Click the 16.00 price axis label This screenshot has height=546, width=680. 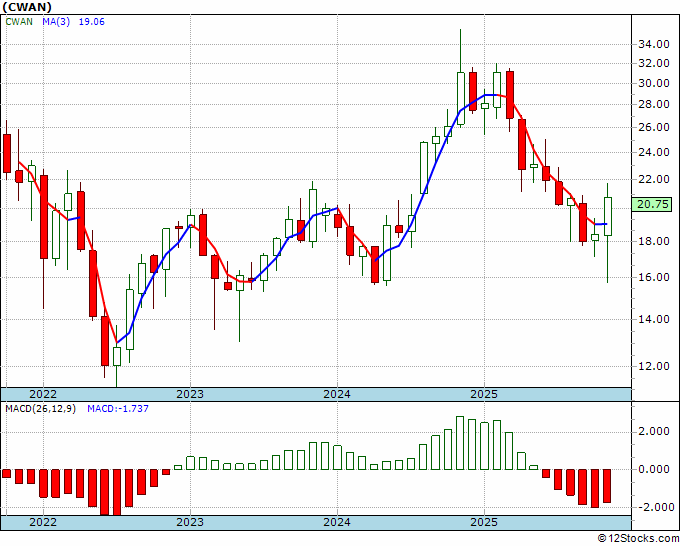tap(653, 277)
